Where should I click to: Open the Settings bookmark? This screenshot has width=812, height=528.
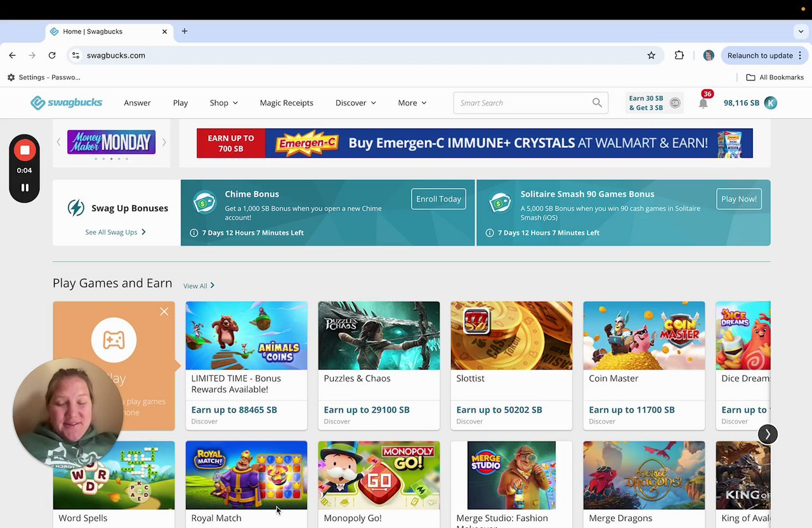(x=44, y=77)
